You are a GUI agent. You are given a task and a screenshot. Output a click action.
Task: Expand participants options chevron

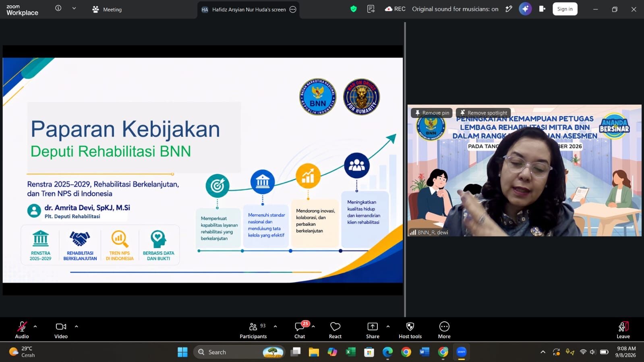pyautogui.click(x=275, y=327)
